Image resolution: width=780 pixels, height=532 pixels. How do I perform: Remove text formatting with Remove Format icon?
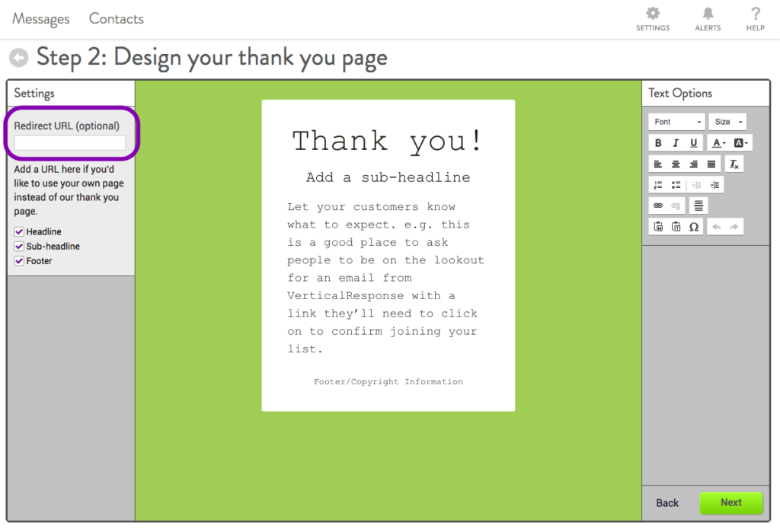tap(734, 164)
